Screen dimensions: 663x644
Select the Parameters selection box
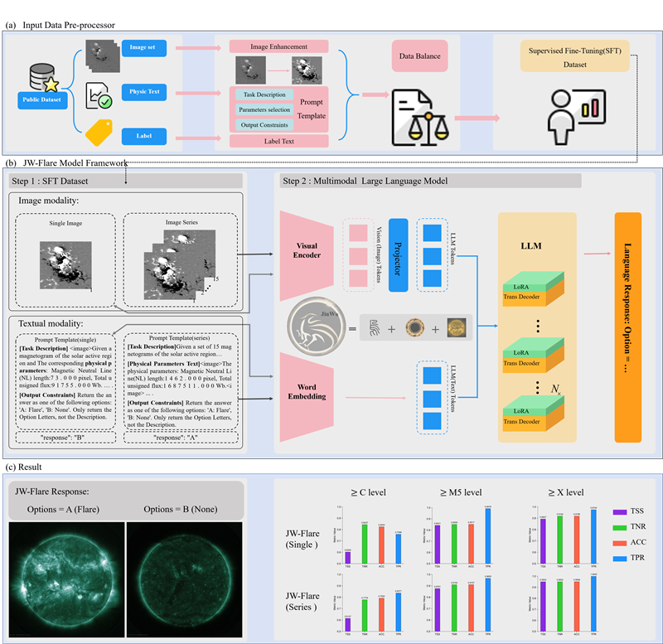[264, 109]
